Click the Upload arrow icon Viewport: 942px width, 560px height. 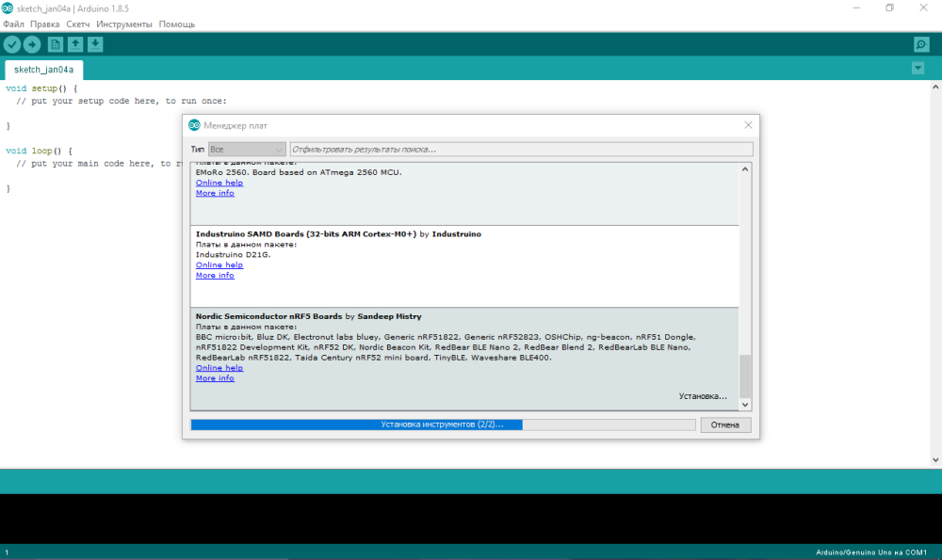coord(32,44)
